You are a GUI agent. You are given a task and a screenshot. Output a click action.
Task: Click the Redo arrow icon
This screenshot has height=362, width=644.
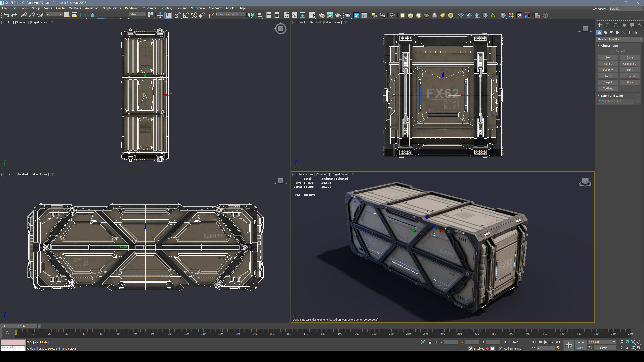tap(14, 15)
